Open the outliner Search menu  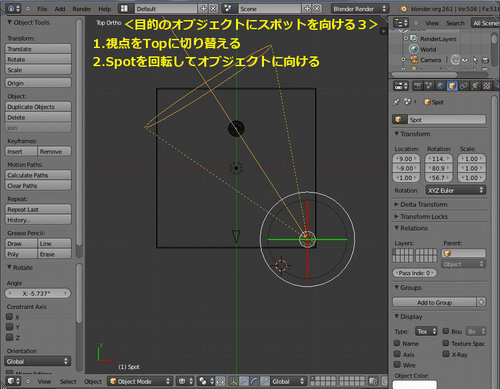click(455, 23)
